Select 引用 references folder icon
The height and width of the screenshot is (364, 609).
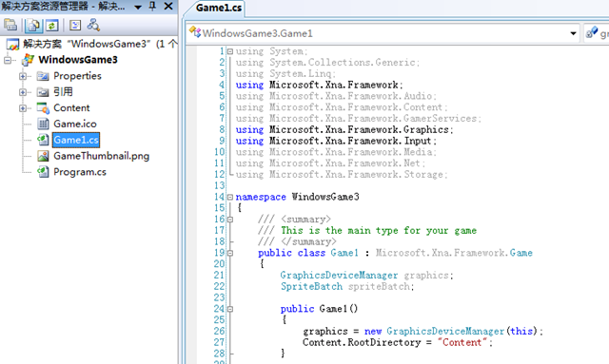click(x=43, y=92)
